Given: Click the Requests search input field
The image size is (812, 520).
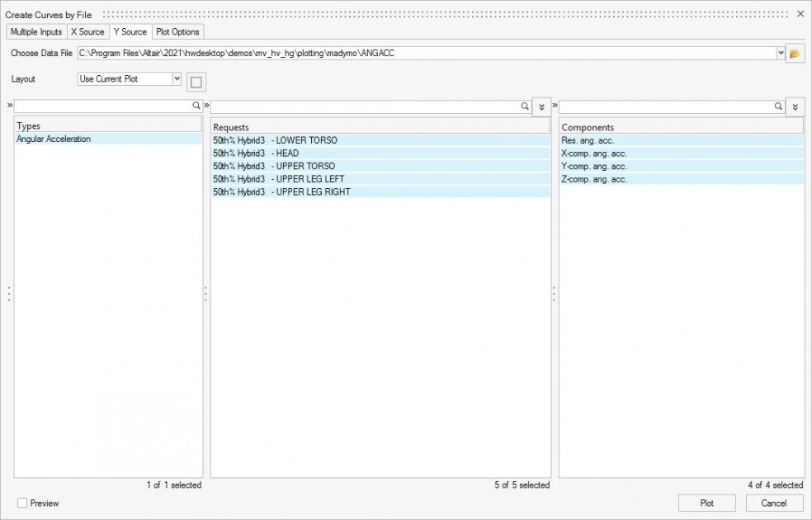Looking at the screenshot, I should (363, 107).
